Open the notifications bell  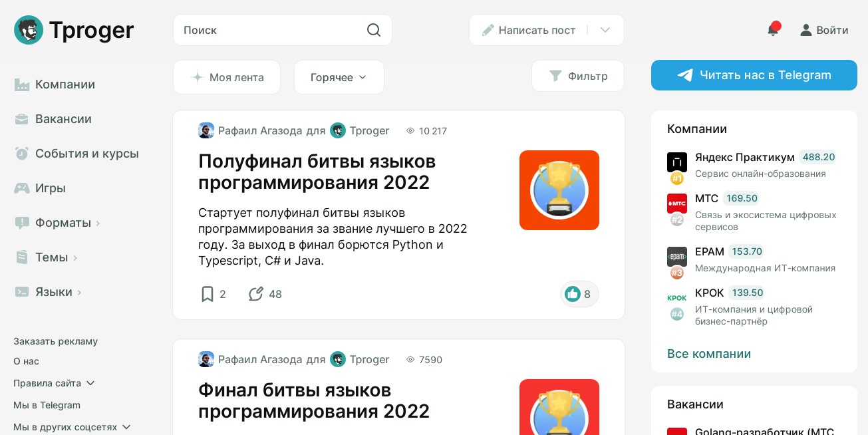point(773,30)
